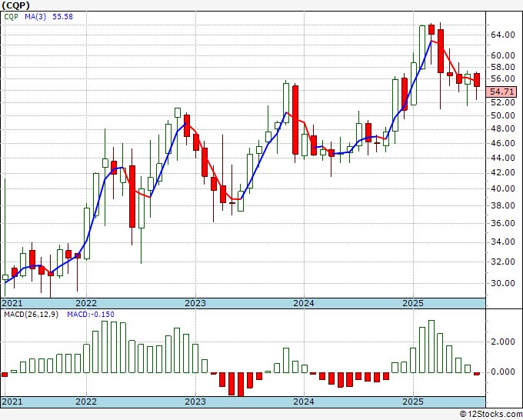Click the 58.00 price axis label

point(502,67)
